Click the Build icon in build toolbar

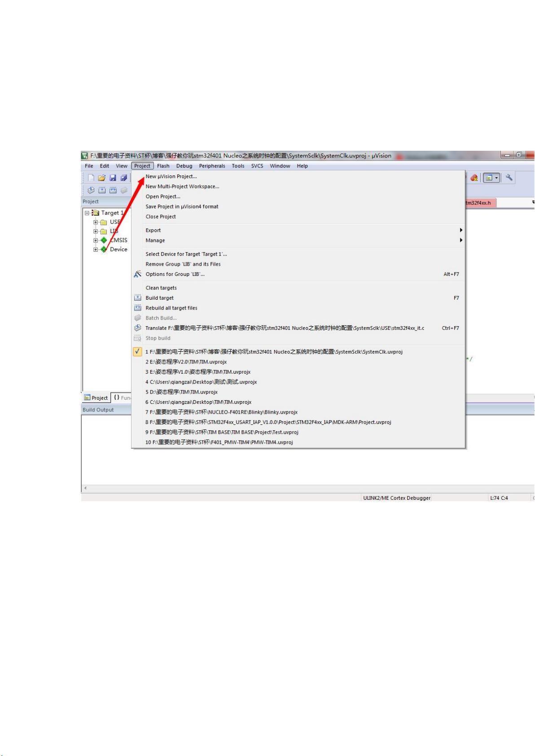[102, 190]
